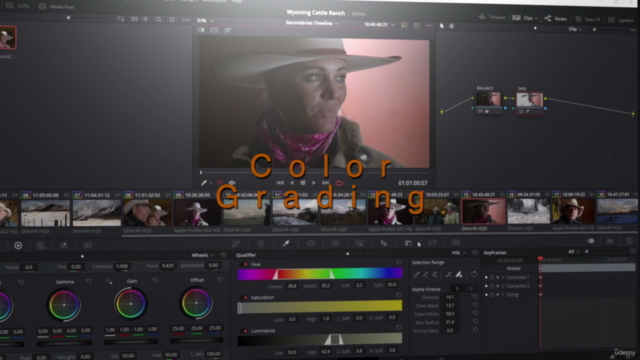
Task: Select the BALANCE node
Action: [x=488, y=99]
